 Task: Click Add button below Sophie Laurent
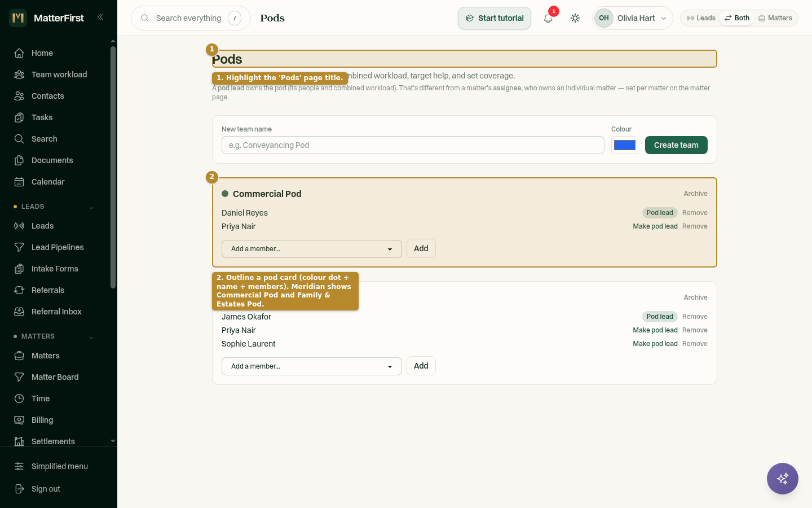point(421,366)
